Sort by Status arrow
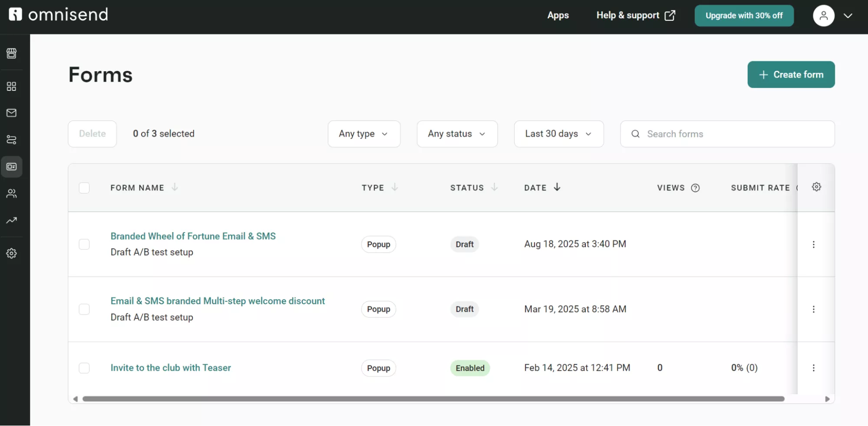 point(494,187)
